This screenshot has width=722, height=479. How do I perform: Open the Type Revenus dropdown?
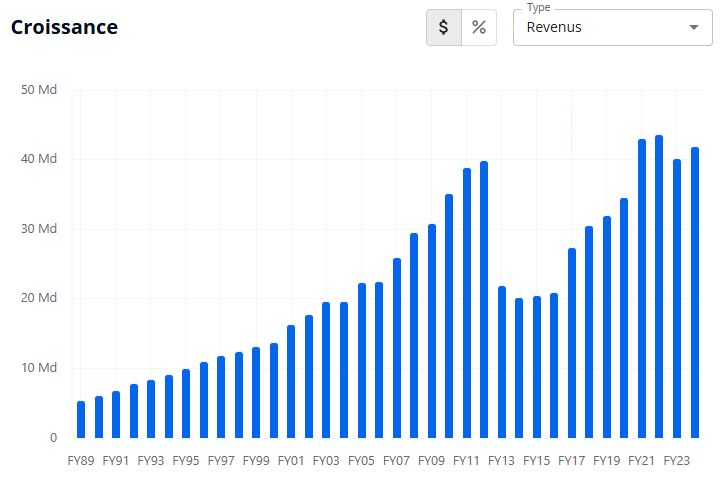tap(612, 28)
